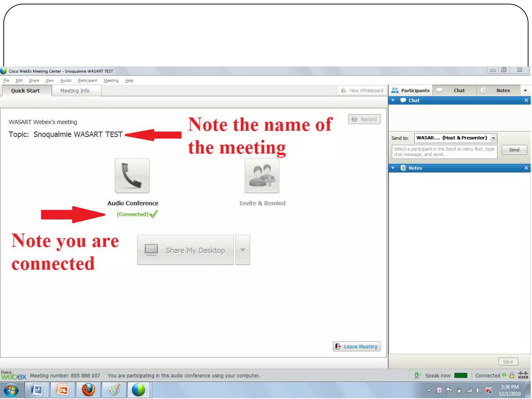Click the lock icon in status bar
532x399 pixels.
coord(511,375)
